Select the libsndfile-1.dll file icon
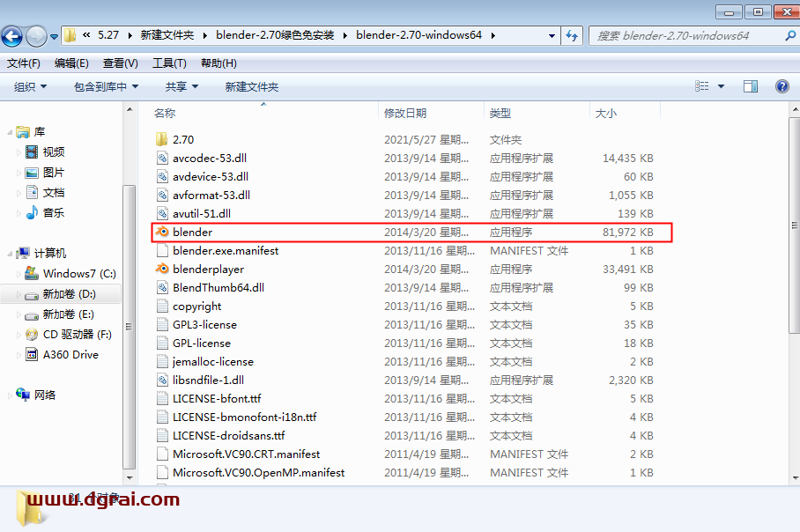Image resolution: width=800 pixels, height=532 pixels. point(162,380)
